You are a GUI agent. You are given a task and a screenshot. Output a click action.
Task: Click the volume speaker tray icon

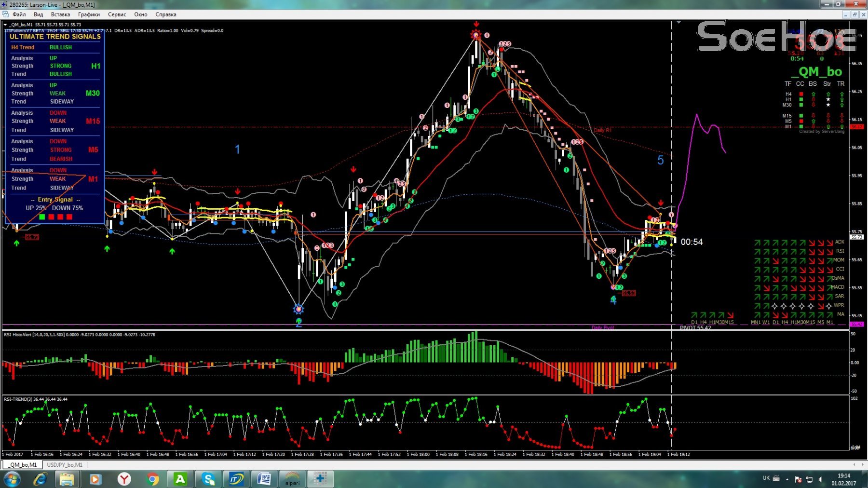[x=821, y=479]
